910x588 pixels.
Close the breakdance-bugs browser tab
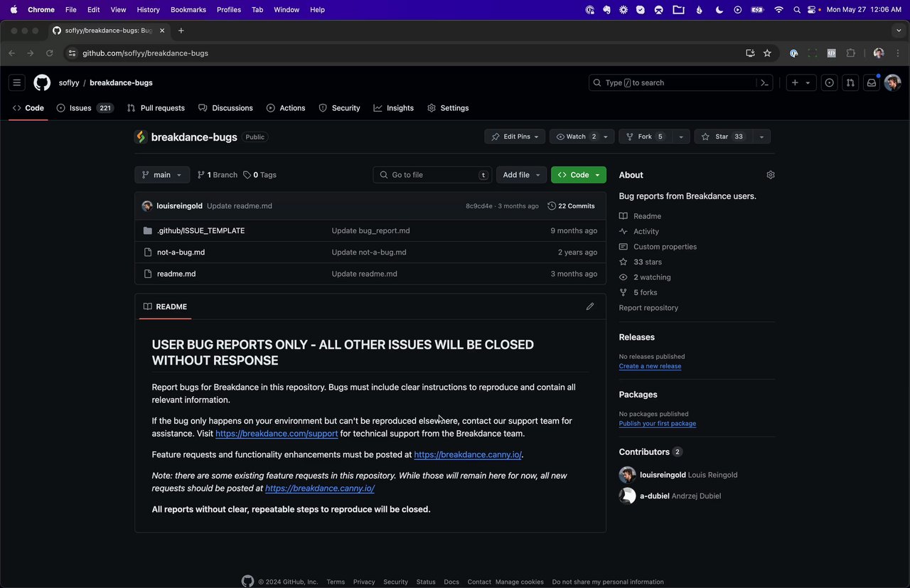162,31
